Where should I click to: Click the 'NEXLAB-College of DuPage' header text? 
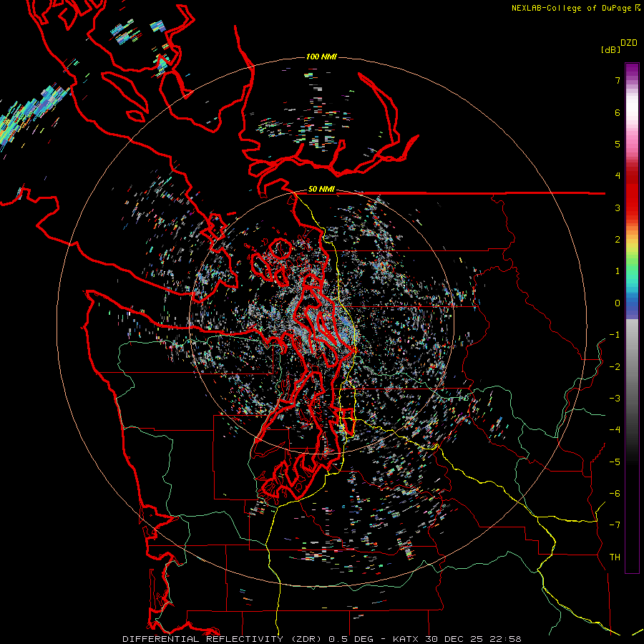point(571,8)
